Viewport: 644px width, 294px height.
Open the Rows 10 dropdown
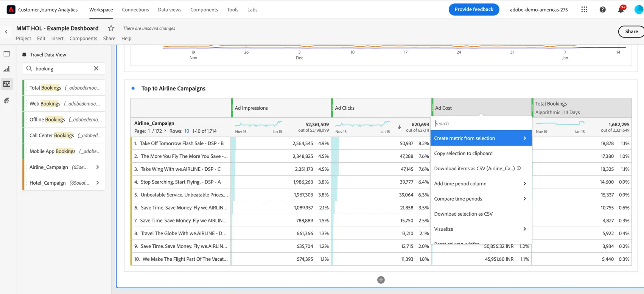(x=187, y=131)
